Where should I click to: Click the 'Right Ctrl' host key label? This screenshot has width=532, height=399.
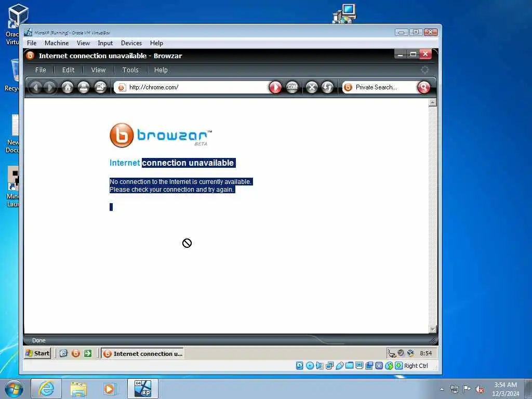click(416, 366)
